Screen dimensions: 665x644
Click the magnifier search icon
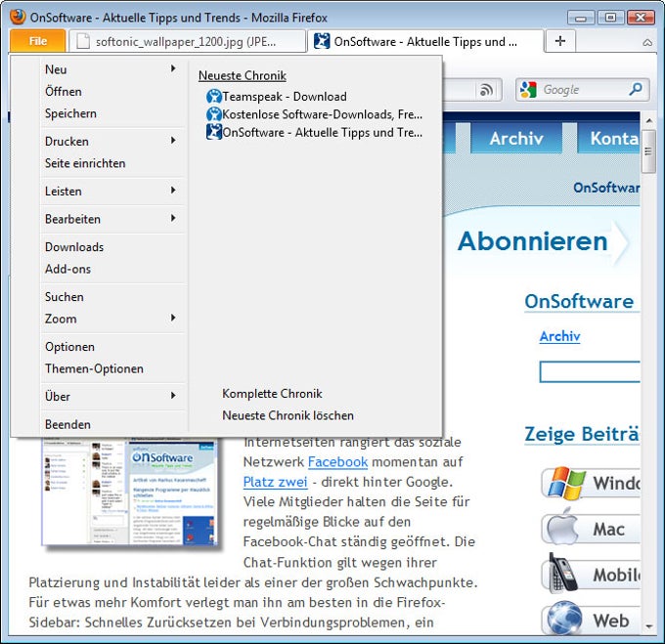pos(636,89)
